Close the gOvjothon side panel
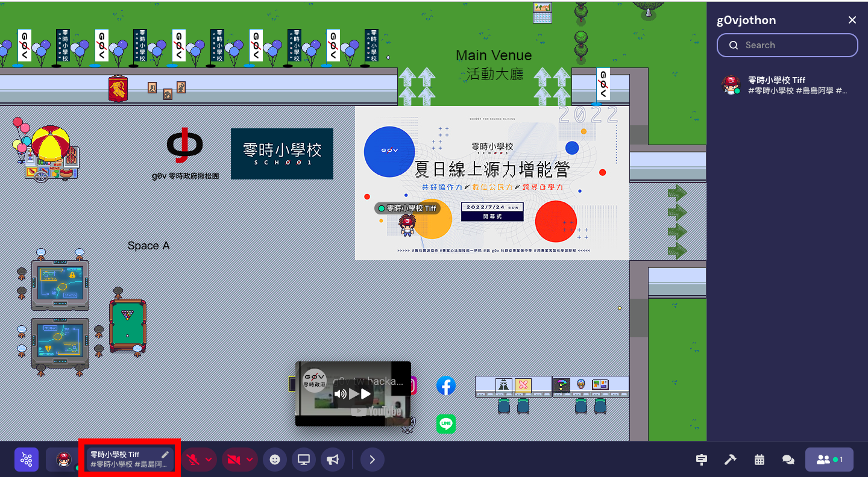Image resolution: width=868 pixels, height=477 pixels. pyautogui.click(x=852, y=20)
